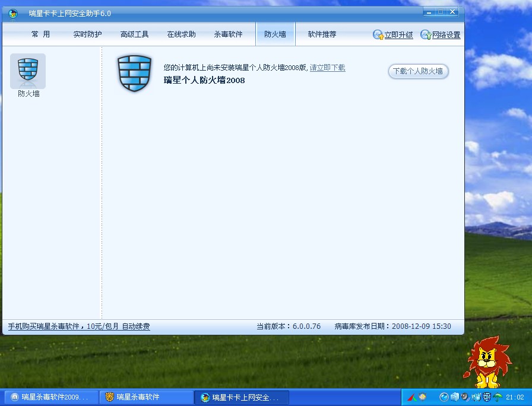Click the Rising lion mascot on desktop
The width and height of the screenshot is (532, 406).
488,362
